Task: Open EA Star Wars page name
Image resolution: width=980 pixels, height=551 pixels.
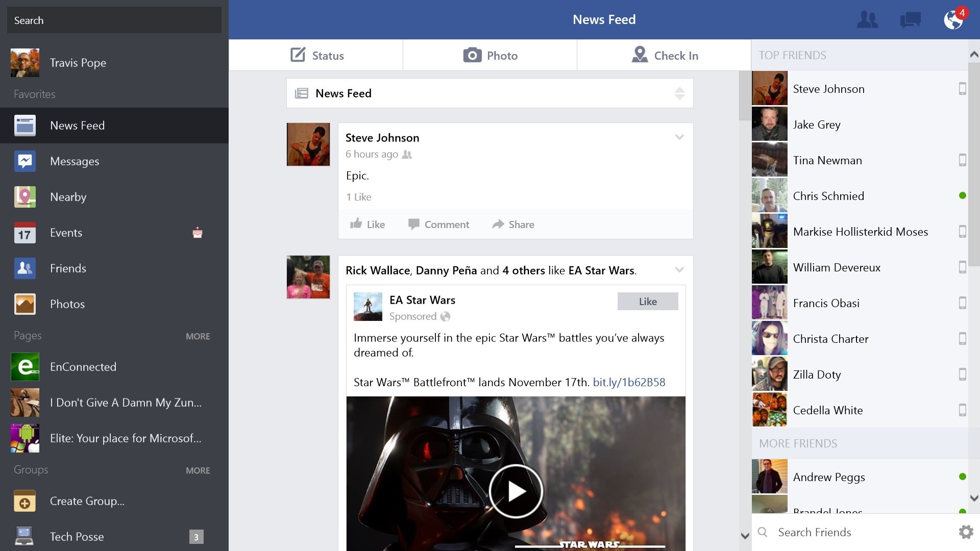Action: (x=422, y=300)
